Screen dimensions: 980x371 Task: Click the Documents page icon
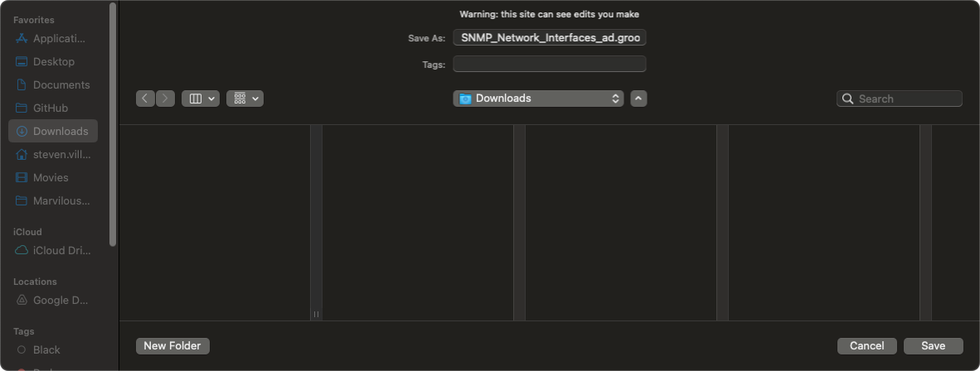pyautogui.click(x=22, y=85)
